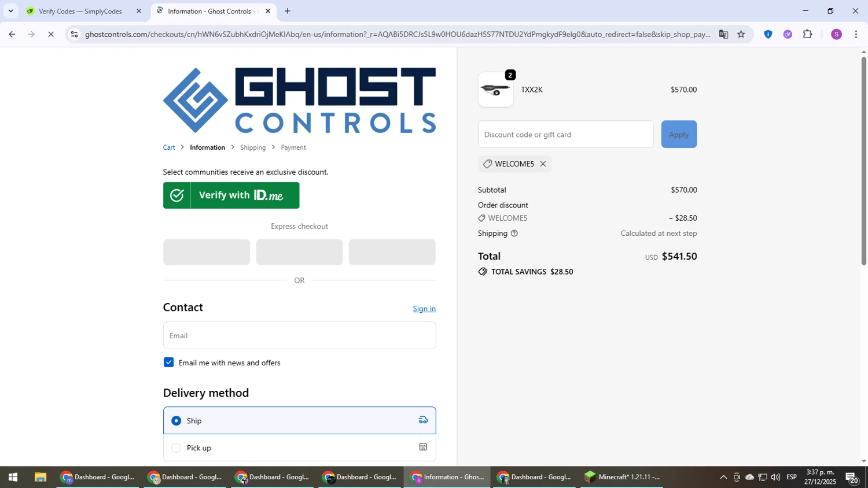
Task: Click Shipping breadcrumb step
Action: pos(253,147)
